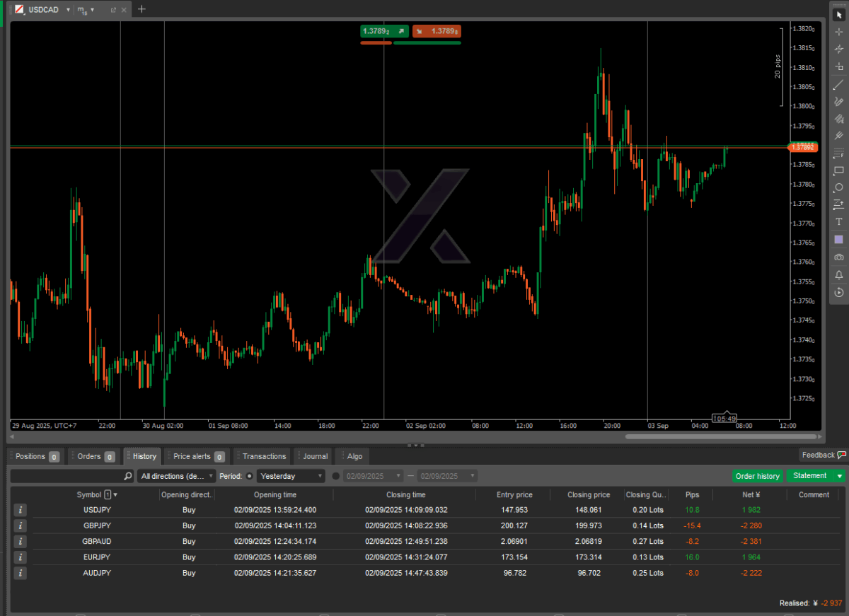
Task: Click info icon for USDJPY trade
Action: [x=21, y=510]
